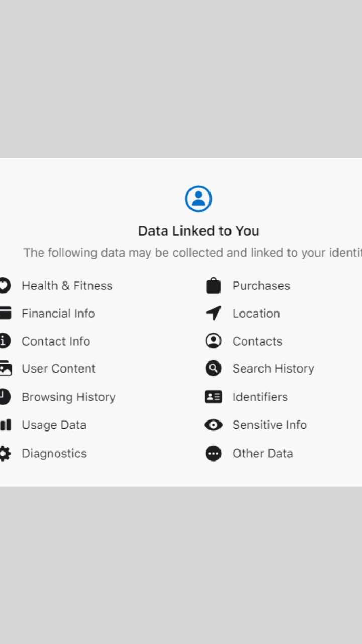
Task: Click the Diagnostics gear icon
Action: (4, 453)
